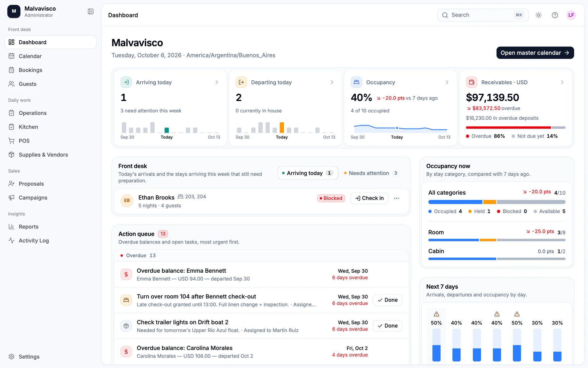Click the Receivables wallet icon
The height and width of the screenshot is (368, 588).
[x=471, y=82]
